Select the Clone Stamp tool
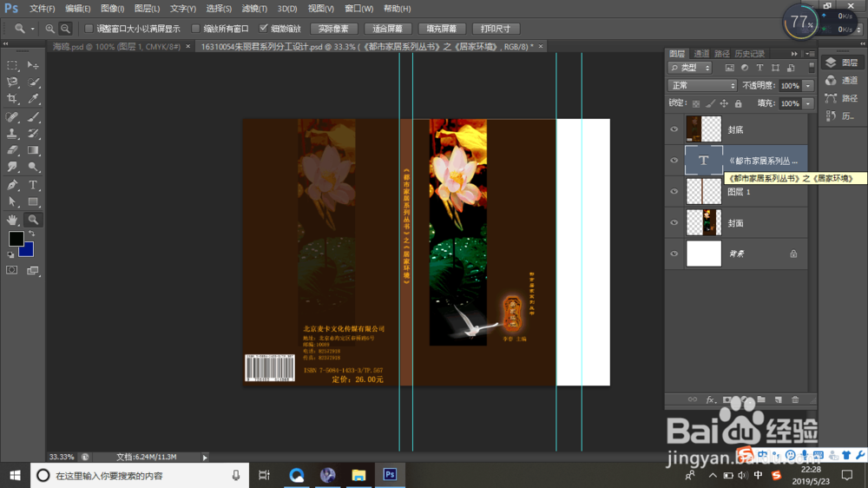Screen dimensions: 868x488 [x=11, y=134]
